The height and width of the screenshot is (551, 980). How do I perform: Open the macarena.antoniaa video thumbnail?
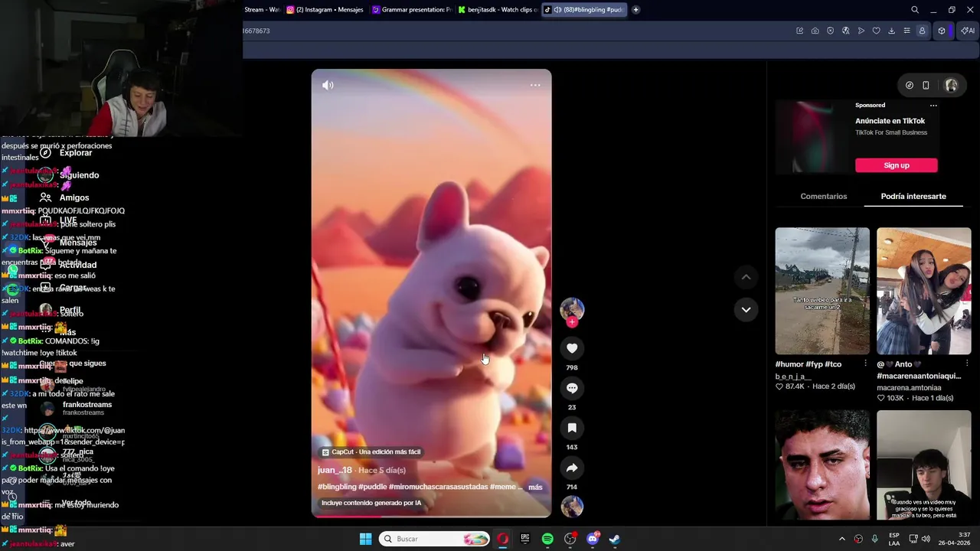click(924, 291)
